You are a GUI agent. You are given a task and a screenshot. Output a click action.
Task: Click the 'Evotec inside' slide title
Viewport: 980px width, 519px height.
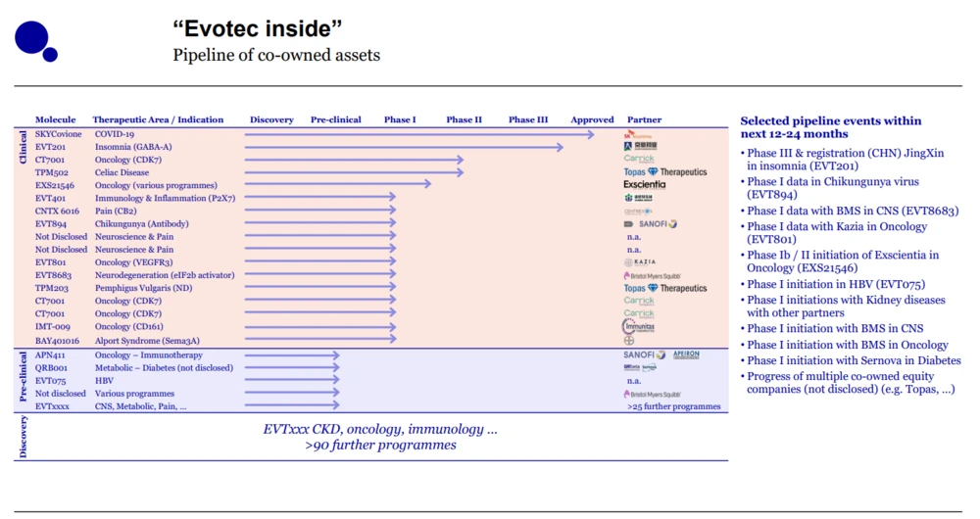[258, 29]
